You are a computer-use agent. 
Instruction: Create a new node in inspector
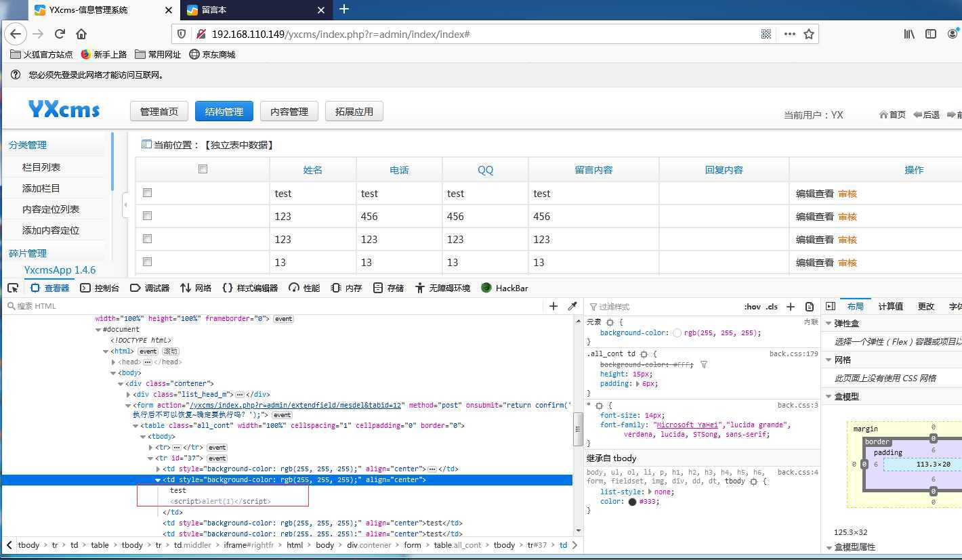553,306
